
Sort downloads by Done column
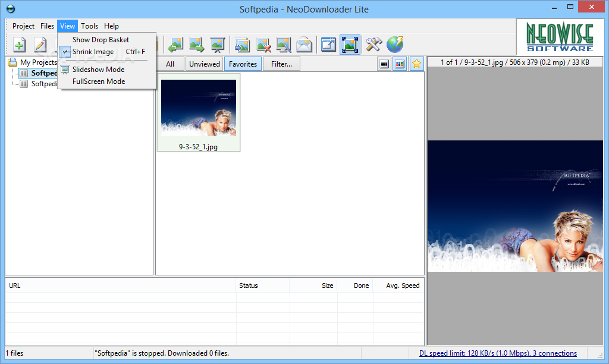coord(355,285)
